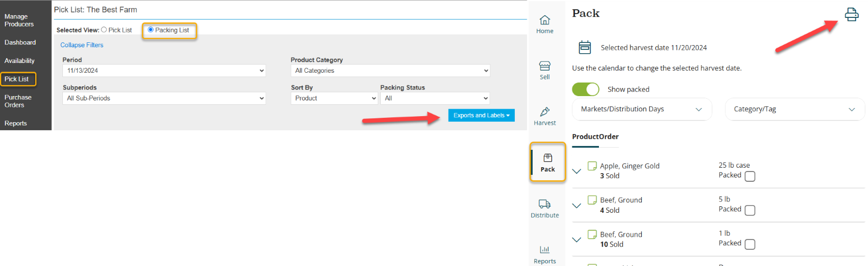868x266 pixels.
Task: Click the Exports and Labels button
Action: [481, 115]
